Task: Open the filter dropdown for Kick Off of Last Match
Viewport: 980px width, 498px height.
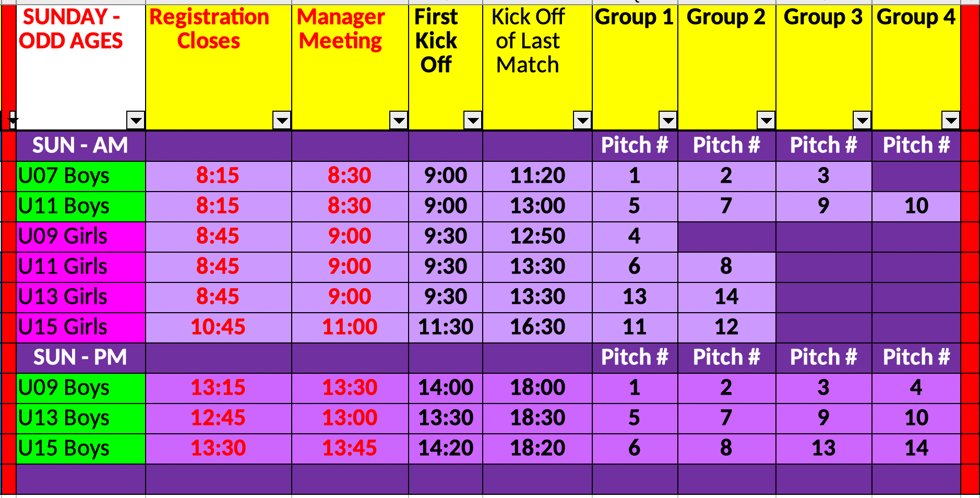Action: pyautogui.click(x=581, y=121)
